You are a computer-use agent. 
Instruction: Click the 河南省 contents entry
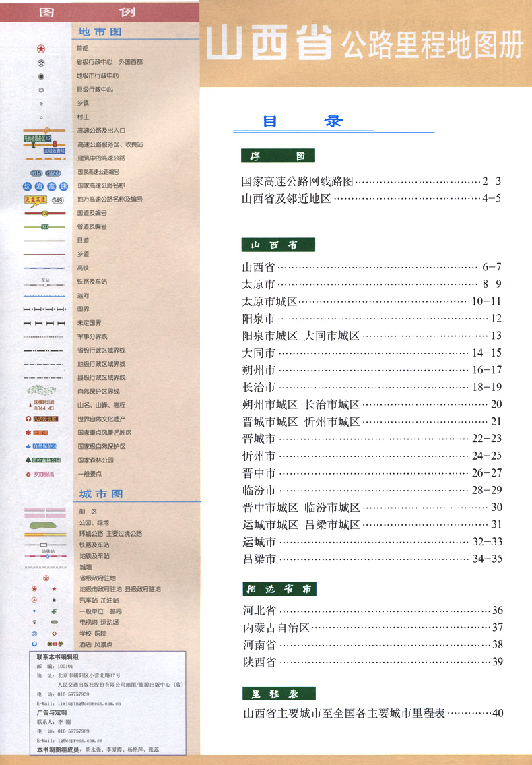(x=373, y=645)
